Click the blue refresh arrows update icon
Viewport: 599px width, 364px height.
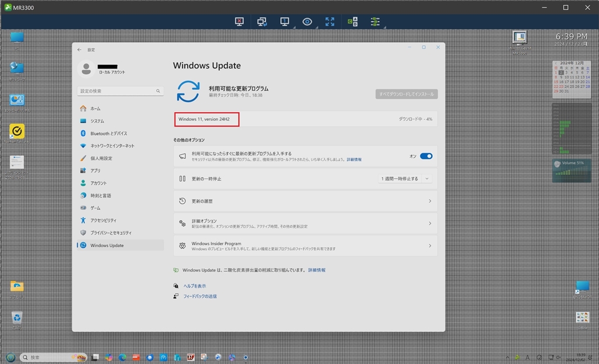pyautogui.click(x=188, y=92)
